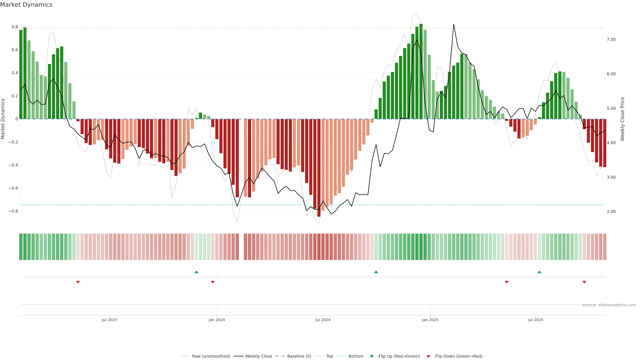Click the last red flip-down marker after Jul 2025
Screen dimensions: 644x362
click(x=584, y=282)
